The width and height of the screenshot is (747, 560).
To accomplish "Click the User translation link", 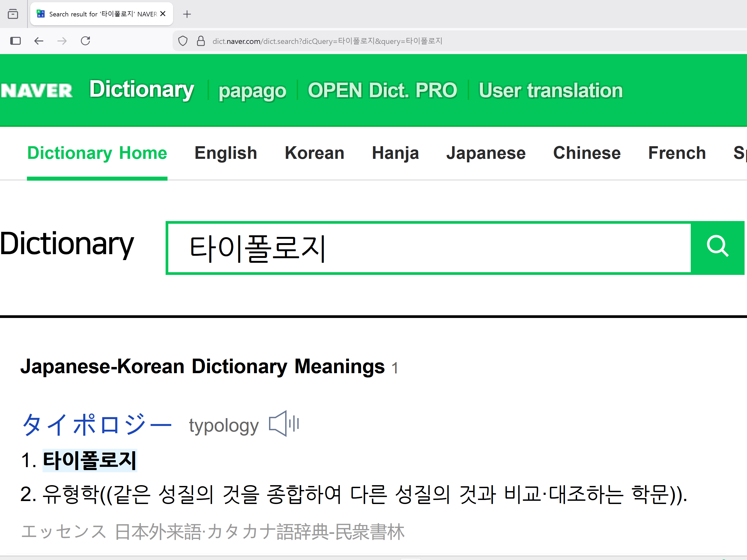I will point(550,90).
